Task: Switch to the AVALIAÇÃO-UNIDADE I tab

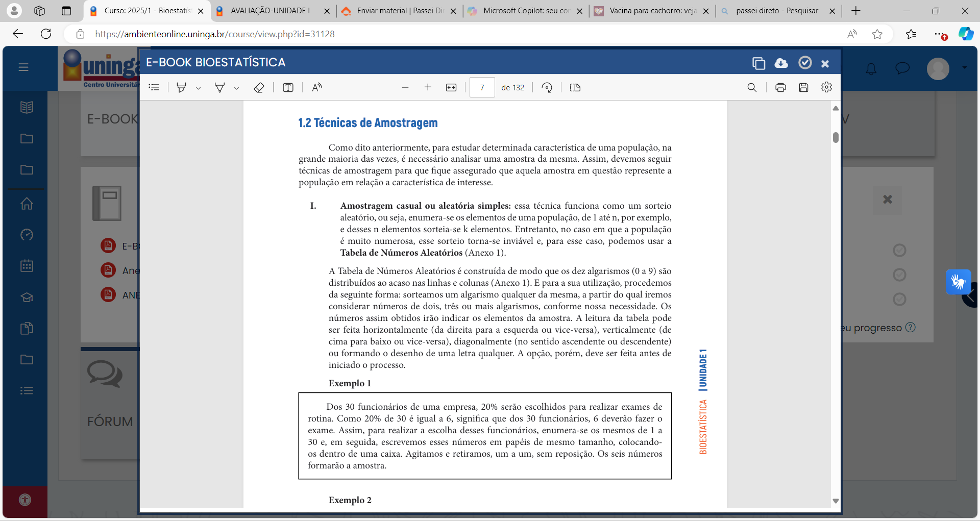Action: (x=270, y=11)
